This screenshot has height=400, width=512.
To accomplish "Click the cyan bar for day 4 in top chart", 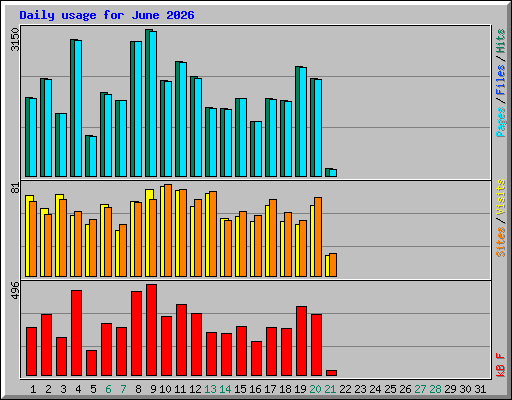I will [78, 108].
